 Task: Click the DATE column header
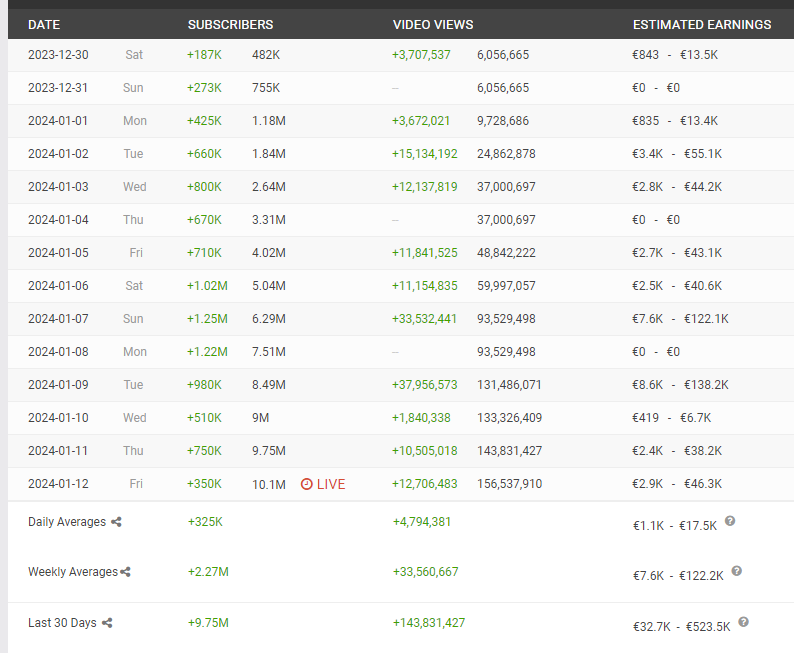pos(44,25)
